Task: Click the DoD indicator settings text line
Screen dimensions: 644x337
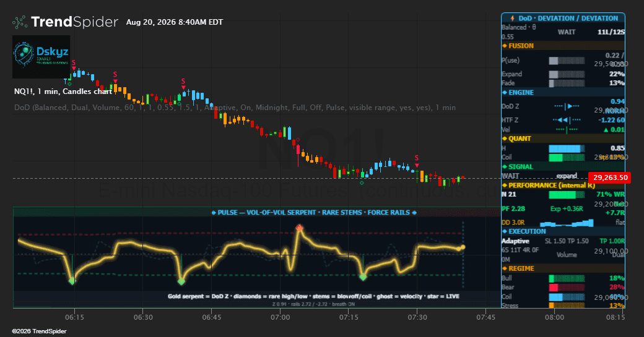Action: pyautogui.click(x=235, y=108)
